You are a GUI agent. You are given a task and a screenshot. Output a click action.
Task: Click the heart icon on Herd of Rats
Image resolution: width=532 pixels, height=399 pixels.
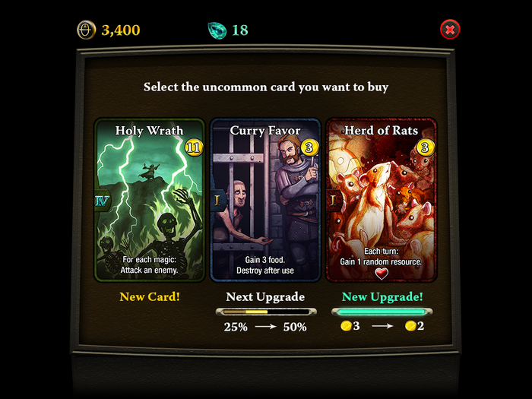tap(382, 273)
